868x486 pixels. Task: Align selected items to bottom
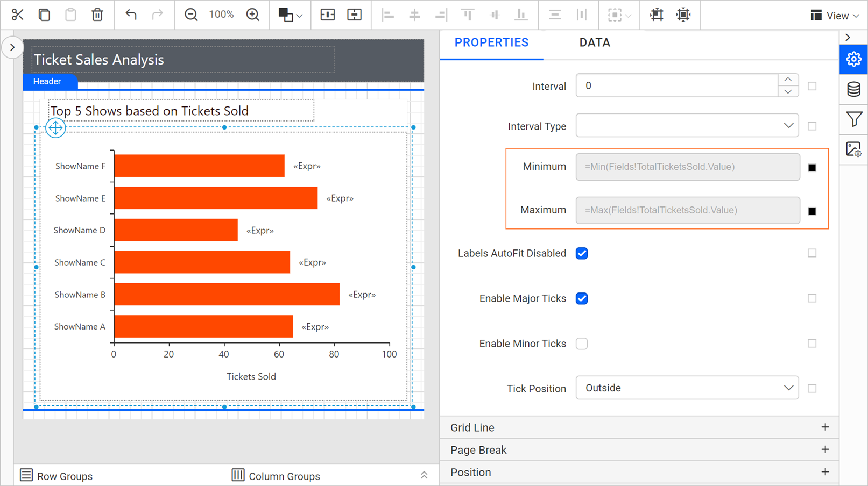click(521, 15)
